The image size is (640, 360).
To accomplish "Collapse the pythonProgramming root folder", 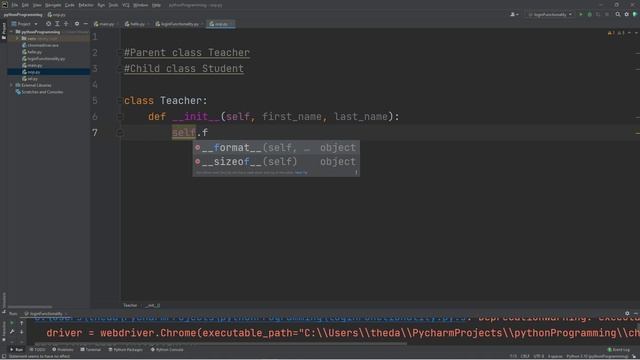I will point(12,32).
